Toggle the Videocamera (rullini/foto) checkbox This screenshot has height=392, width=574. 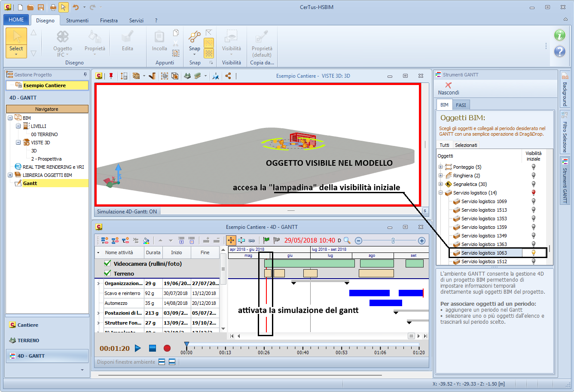pyautogui.click(x=107, y=264)
